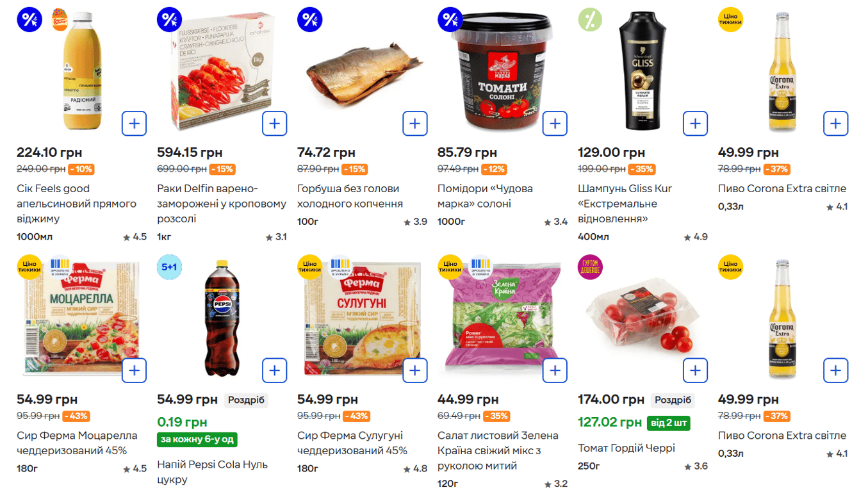
Task: Click the за кожну 6-у од green label on Pepsi
Action: (x=199, y=439)
